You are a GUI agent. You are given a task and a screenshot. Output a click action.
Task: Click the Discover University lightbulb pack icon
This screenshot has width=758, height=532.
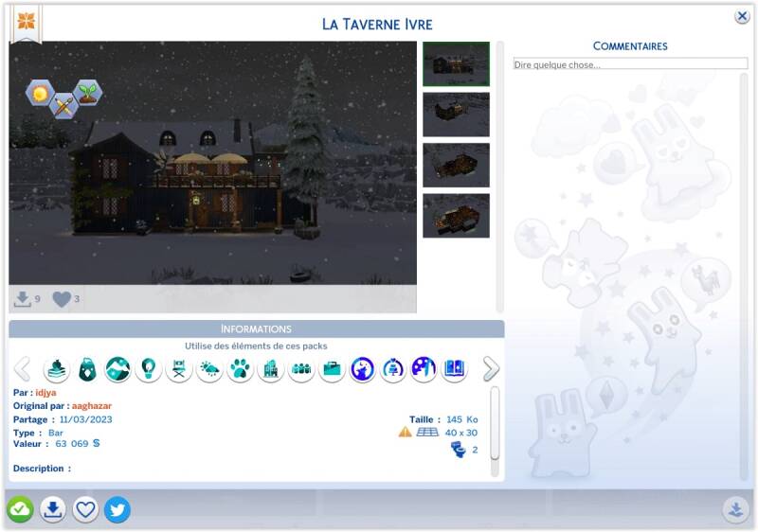pos(149,369)
